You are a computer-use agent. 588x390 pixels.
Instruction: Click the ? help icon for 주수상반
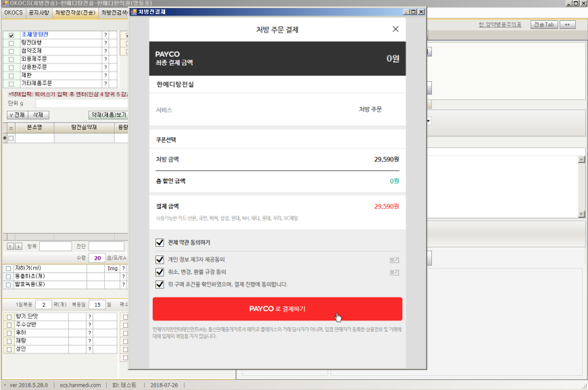click(x=90, y=324)
